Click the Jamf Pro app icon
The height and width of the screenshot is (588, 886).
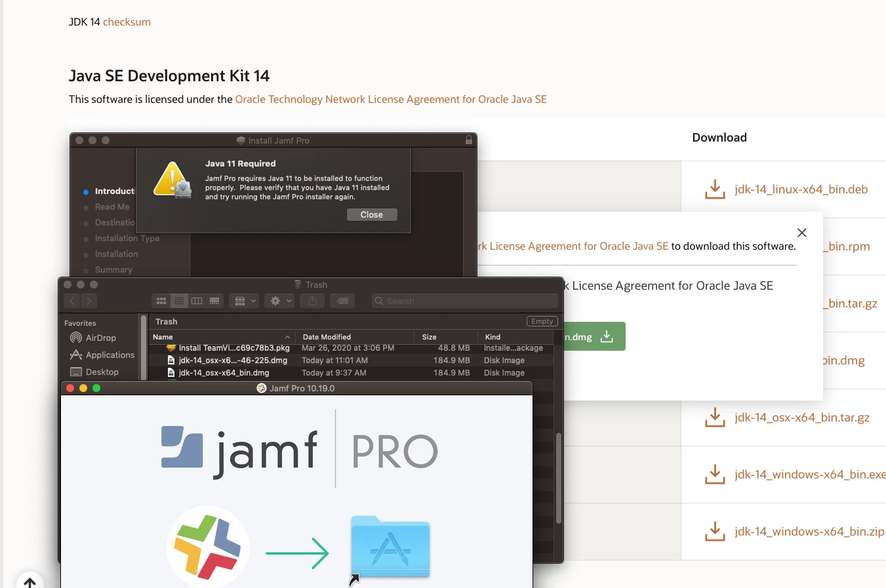pos(208,547)
